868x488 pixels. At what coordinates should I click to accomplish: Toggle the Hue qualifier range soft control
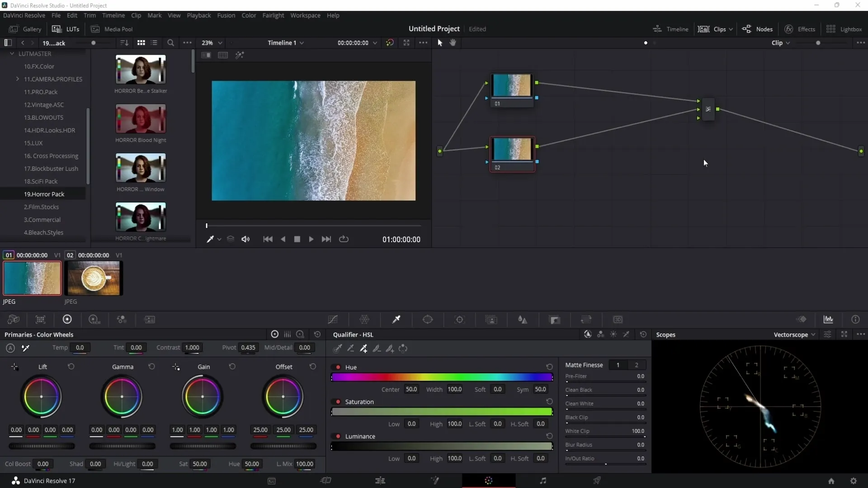(498, 389)
